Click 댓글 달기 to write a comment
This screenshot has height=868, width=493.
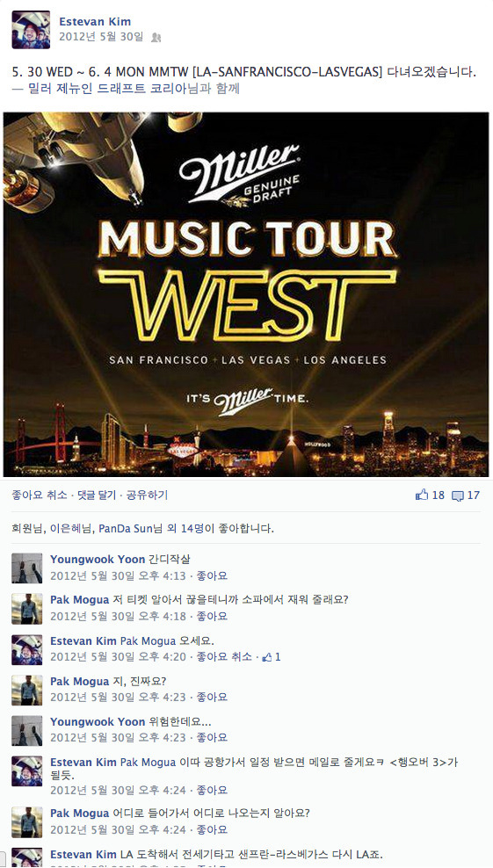[97, 495]
